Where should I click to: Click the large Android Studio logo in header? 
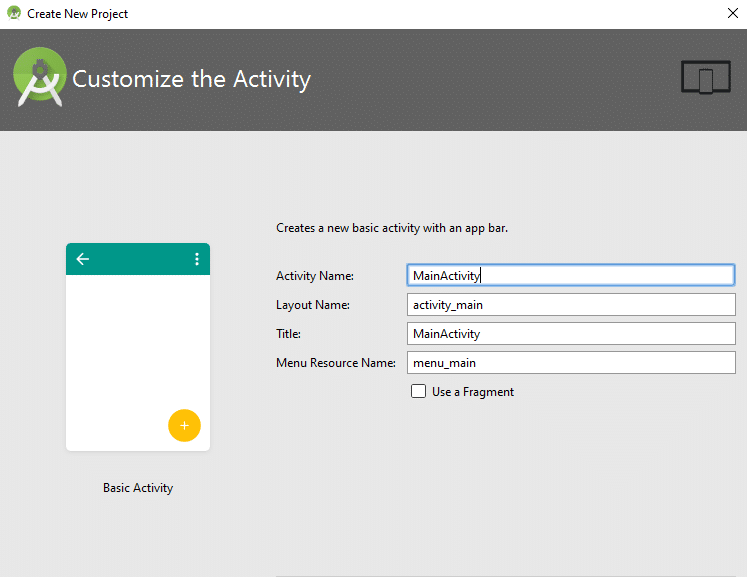[39, 78]
